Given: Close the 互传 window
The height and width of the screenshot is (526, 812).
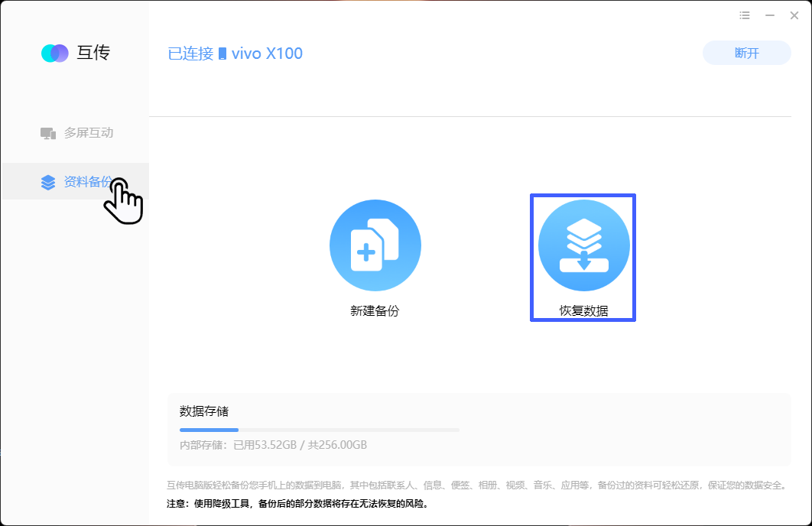Looking at the screenshot, I should [x=794, y=15].
